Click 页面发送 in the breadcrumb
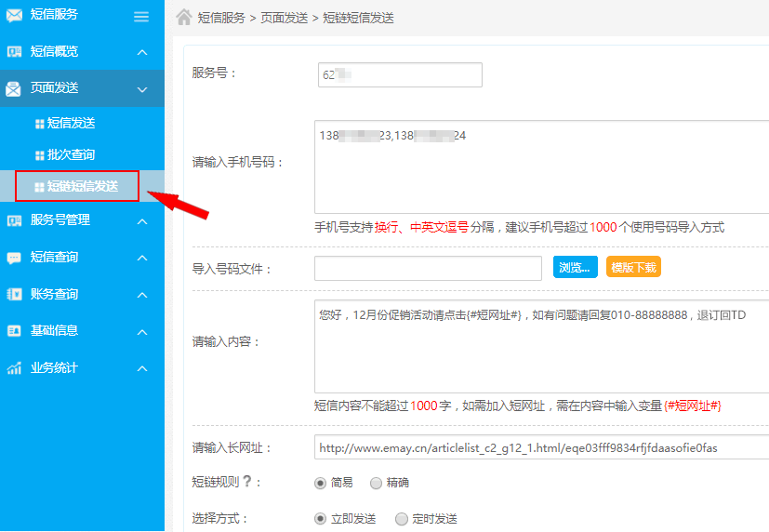Viewport: 769px width, 532px height. [284, 19]
